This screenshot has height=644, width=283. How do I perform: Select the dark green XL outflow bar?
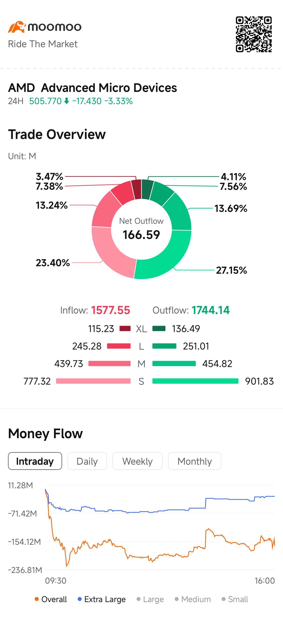[x=159, y=329]
